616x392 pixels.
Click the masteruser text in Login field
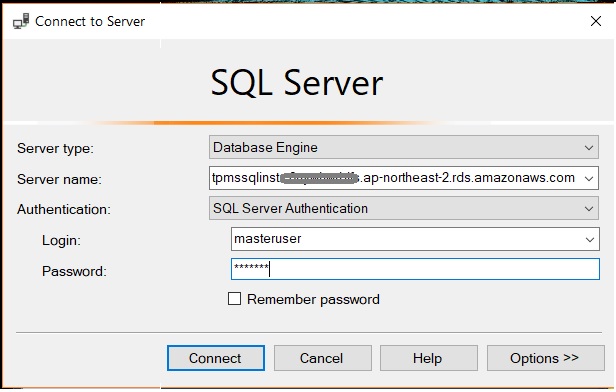point(268,239)
